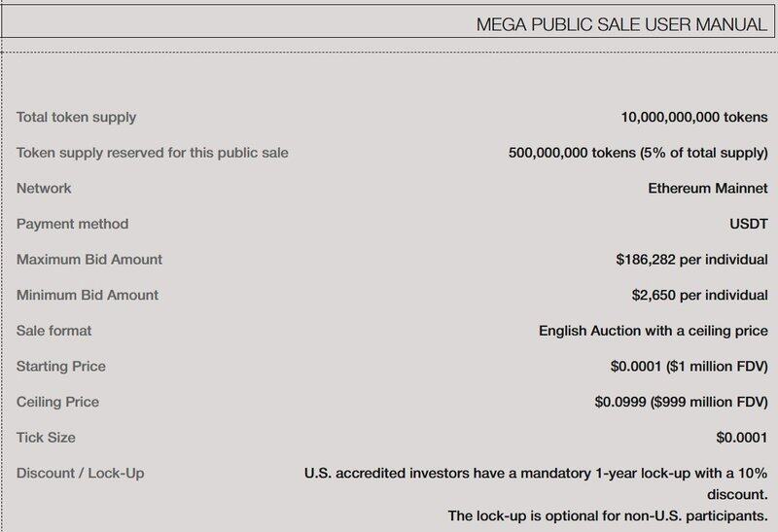The height and width of the screenshot is (532, 778).
Task: Select English Auction with a ceiling price text
Action: click(654, 331)
